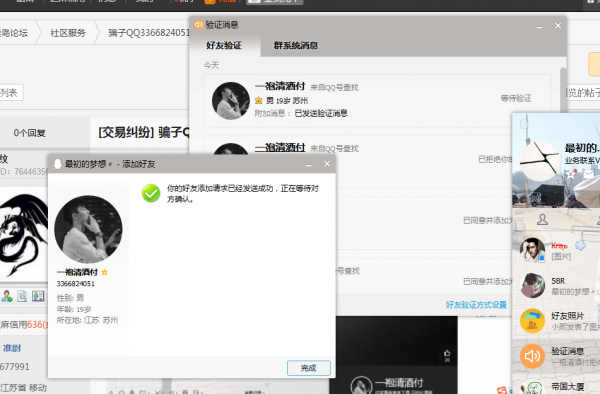Screen dimensions: 600x394
Task: Click the 骗子QQ3366824051 breadcrumb
Action: click(x=149, y=33)
